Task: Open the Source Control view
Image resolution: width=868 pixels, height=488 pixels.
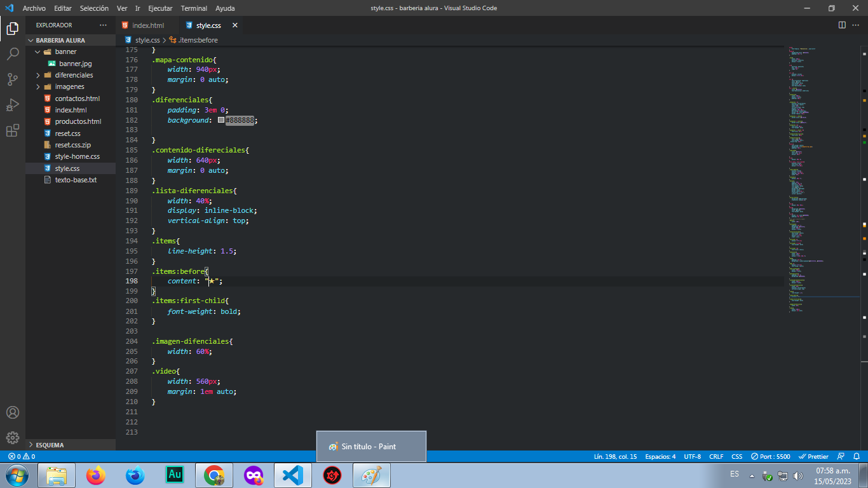Action: [x=13, y=79]
